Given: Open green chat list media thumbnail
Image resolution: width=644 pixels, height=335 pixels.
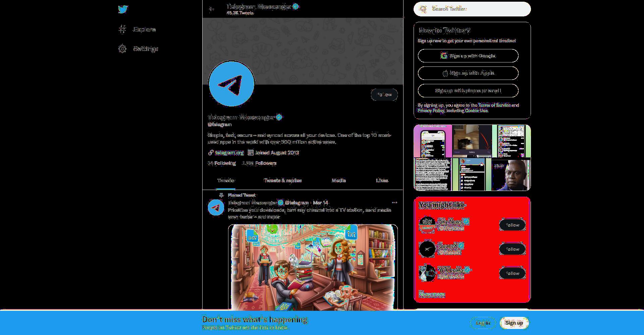Looking at the screenshot, I should (512, 141).
